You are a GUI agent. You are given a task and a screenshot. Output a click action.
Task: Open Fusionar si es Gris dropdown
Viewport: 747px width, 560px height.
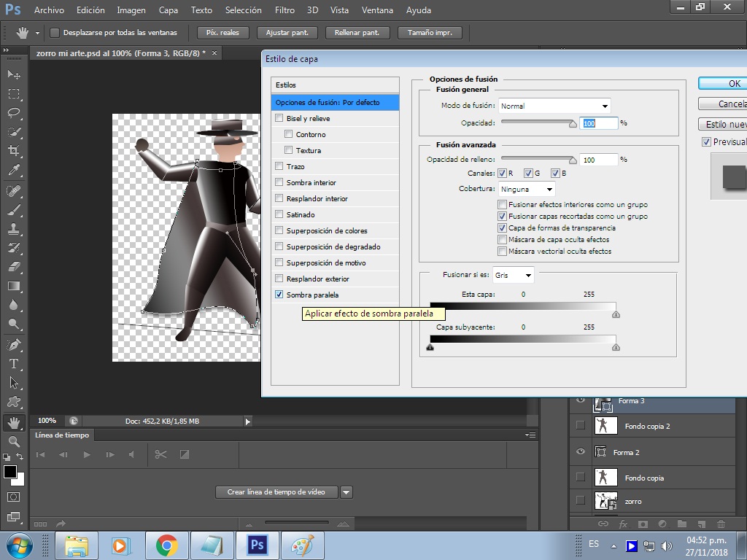[x=513, y=275]
